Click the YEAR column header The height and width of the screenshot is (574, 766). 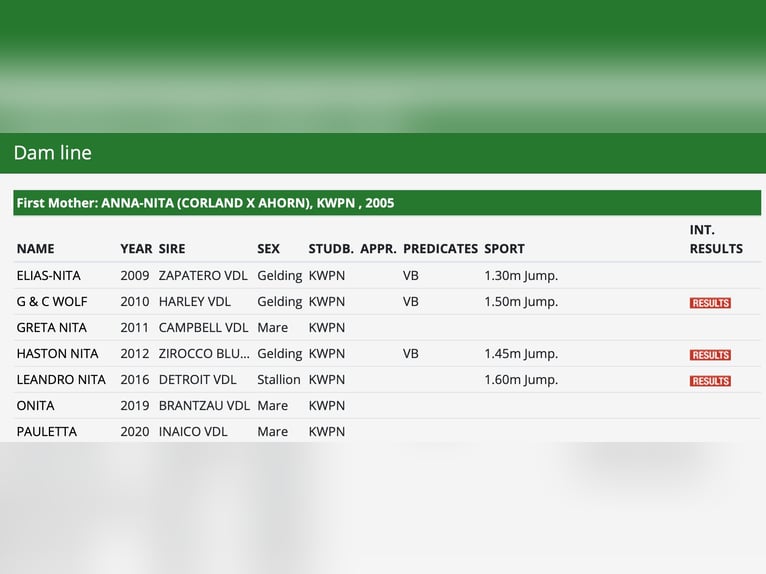coord(136,249)
